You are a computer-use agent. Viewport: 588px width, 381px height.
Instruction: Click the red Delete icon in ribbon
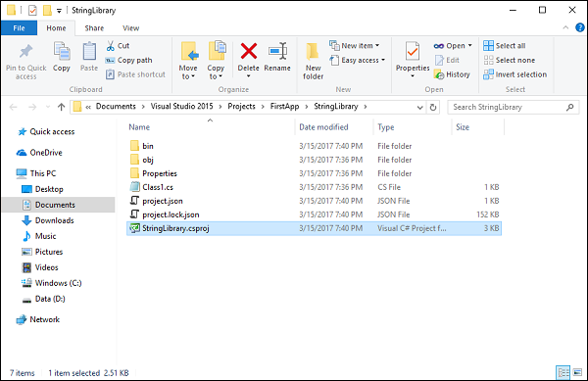coord(249,51)
